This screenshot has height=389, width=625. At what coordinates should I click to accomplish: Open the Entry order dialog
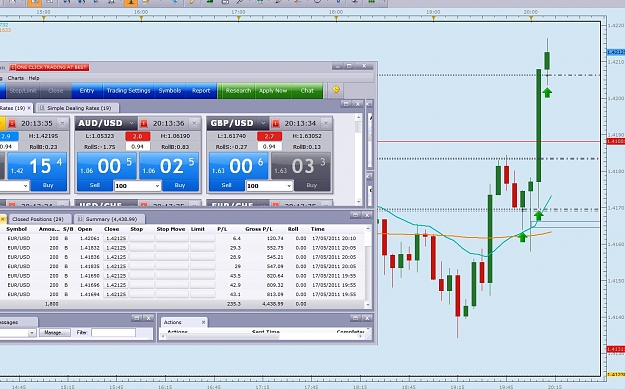87,91
